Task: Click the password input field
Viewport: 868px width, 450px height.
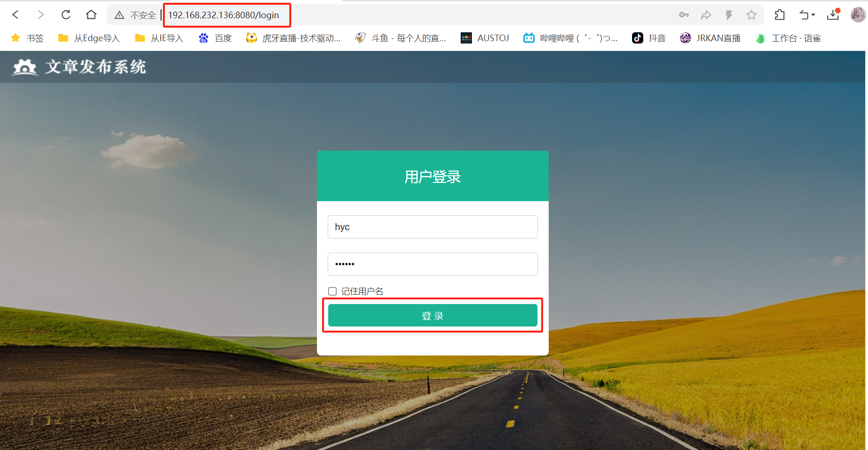Action: [x=433, y=264]
